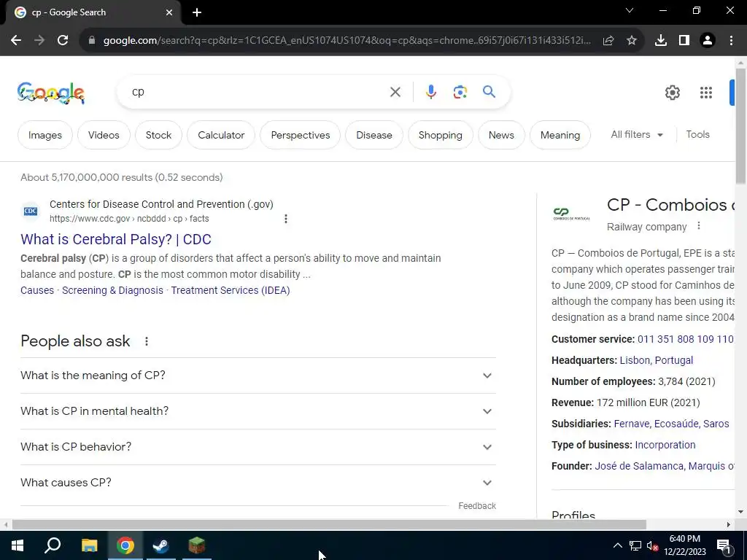Viewport: 747px width, 560px height.
Task: Open the Chrome profile avatar
Action: pyautogui.click(x=708, y=41)
